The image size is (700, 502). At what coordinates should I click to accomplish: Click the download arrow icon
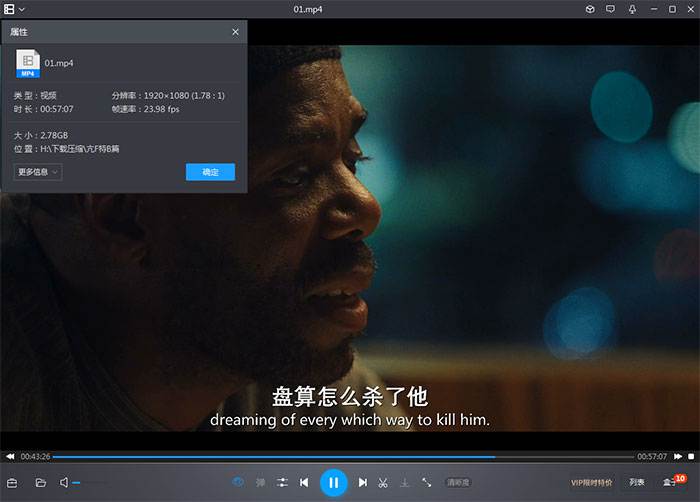point(405,482)
